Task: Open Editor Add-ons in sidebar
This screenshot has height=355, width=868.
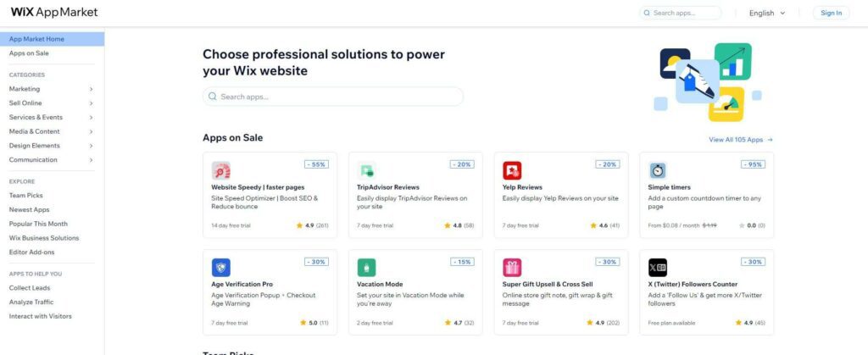Action: pos(32,252)
